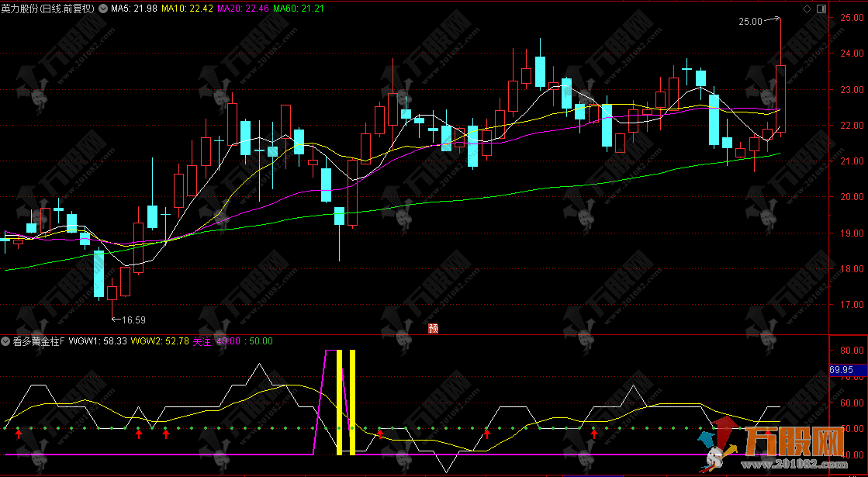868x477 pixels.
Task: Click the MA20: 22.46 indicator label
Action: tap(244, 9)
